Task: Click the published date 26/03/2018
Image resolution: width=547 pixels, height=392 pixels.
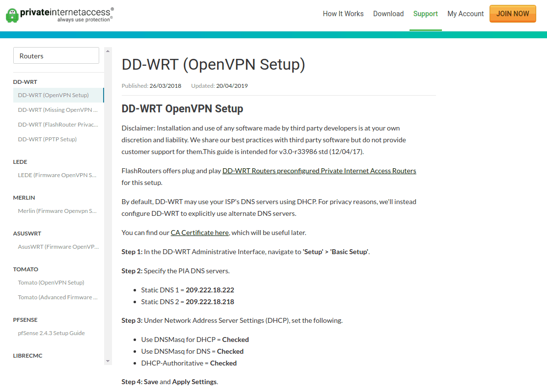Action: 165,86
